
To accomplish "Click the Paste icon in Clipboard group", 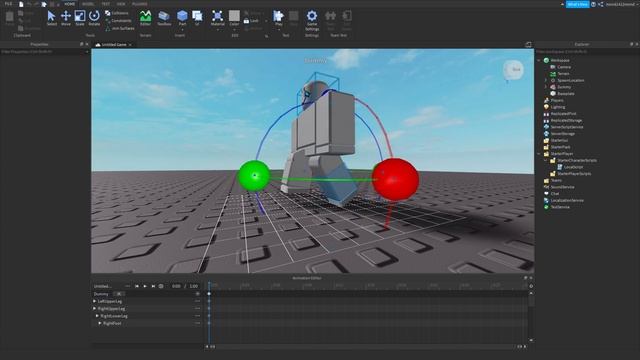I will pyautogui.click(x=9, y=18).
